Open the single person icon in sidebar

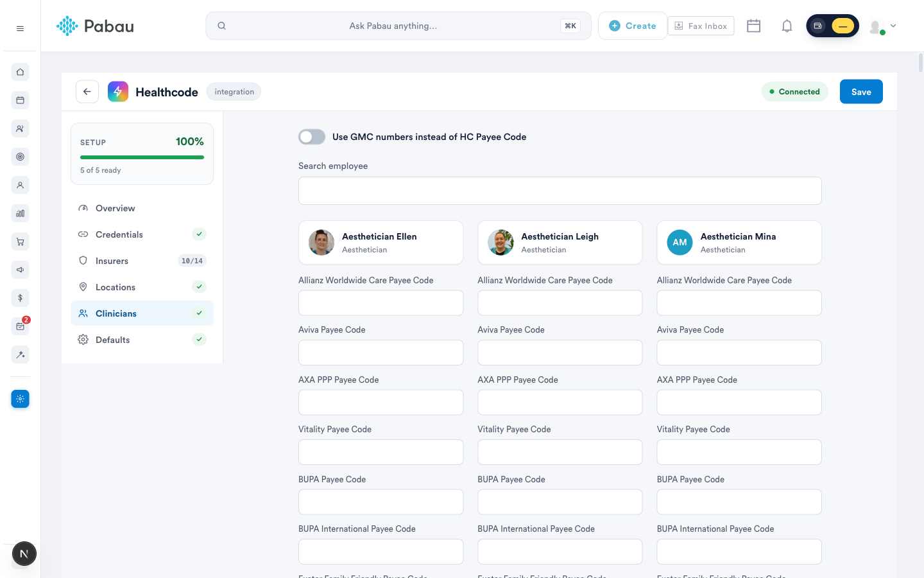coord(20,185)
